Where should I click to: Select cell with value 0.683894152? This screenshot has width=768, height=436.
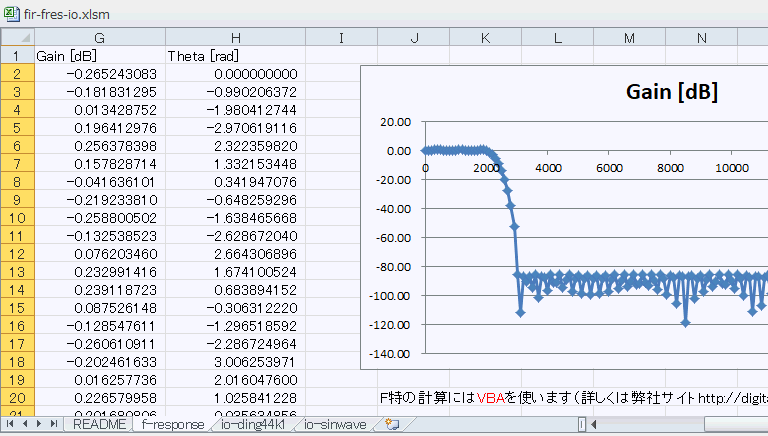click(x=236, y=290)
